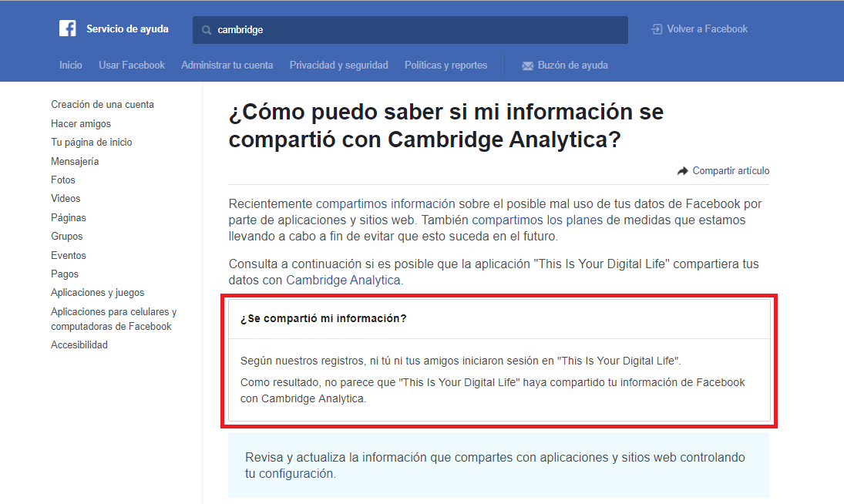Image resolution: width=844 pixels, height=504 pixels.
Task: Click the Volver a Facebook arrow icon
Action: [x=657, y=29]
